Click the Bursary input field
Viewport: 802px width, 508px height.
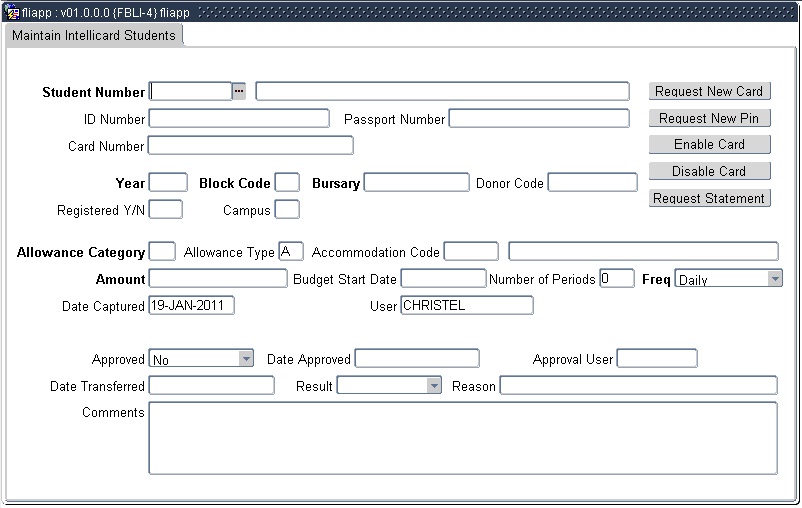coord(416,182)
